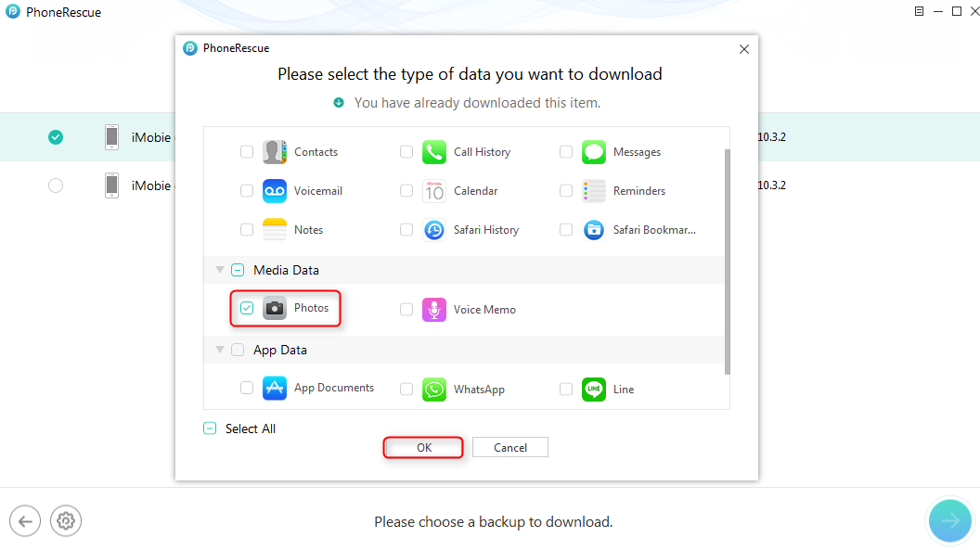Check the Reminders checkbox
The height and width of the screenshot is (550, 980).
coord(565,191)
